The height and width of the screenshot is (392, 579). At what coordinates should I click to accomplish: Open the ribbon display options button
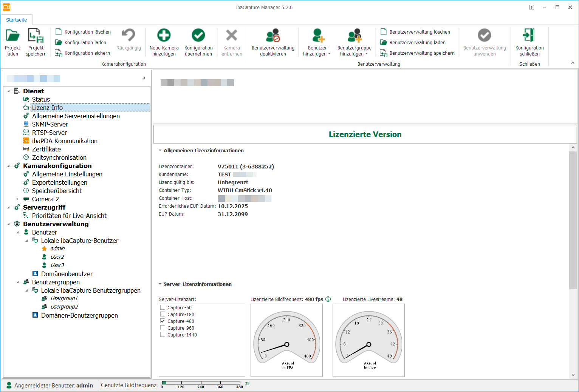click(x=531, y=7)
